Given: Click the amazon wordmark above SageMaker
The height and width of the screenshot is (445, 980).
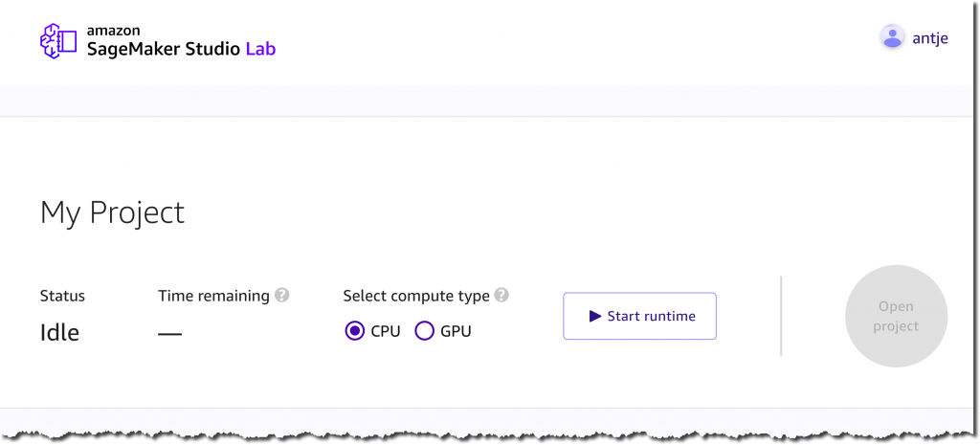Looking at the screenshot, I should coord(113,31).
